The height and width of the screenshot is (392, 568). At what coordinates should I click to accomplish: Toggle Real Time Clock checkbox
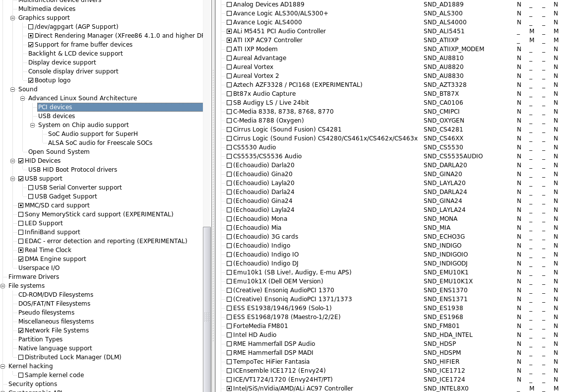(x=21, y=250)
